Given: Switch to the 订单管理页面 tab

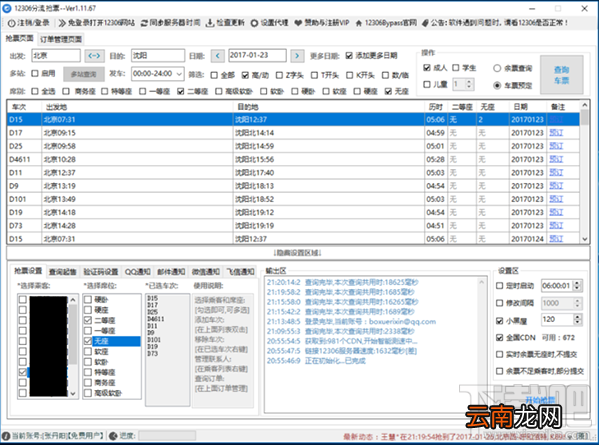Looking at the screenshot, I should 61,39.
